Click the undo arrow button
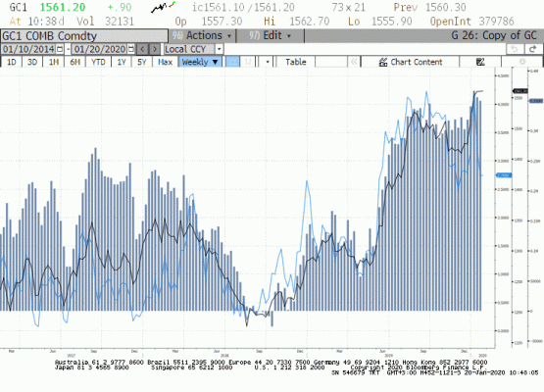 (x=515, y=49)
